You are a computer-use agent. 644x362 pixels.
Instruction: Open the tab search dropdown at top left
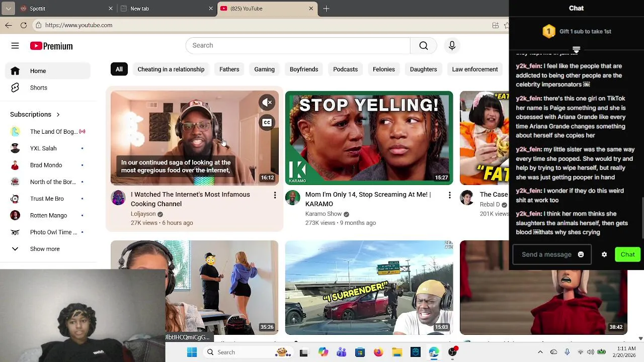(x=9, y=9)
